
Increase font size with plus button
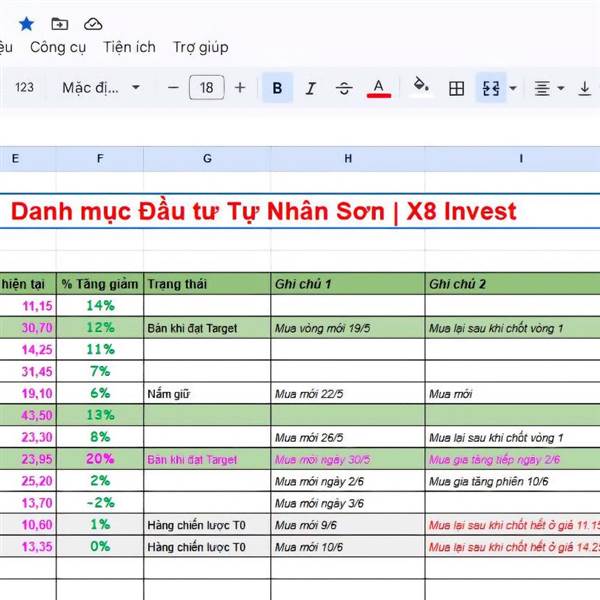coord(240,88)
